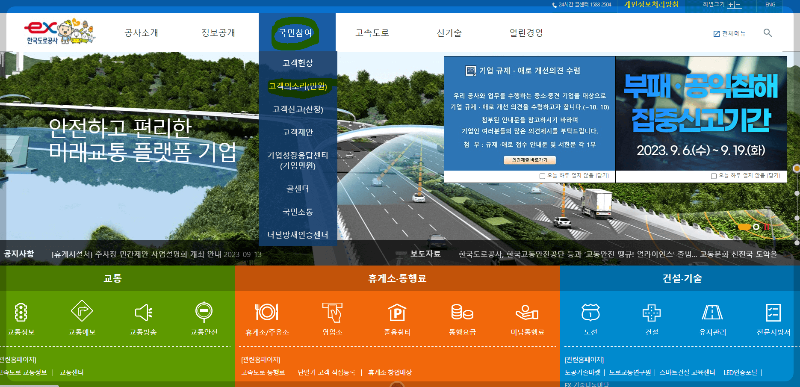Screen dimensions: 800x387
Task: Click the minus sign to shrink screen size
Action: [x=738, y=5]
